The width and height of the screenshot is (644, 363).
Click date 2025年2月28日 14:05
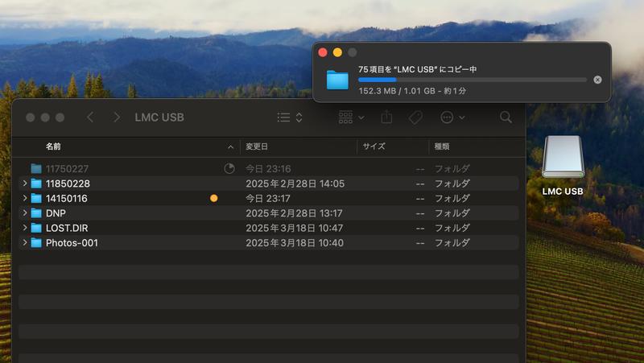click(295, 184)
